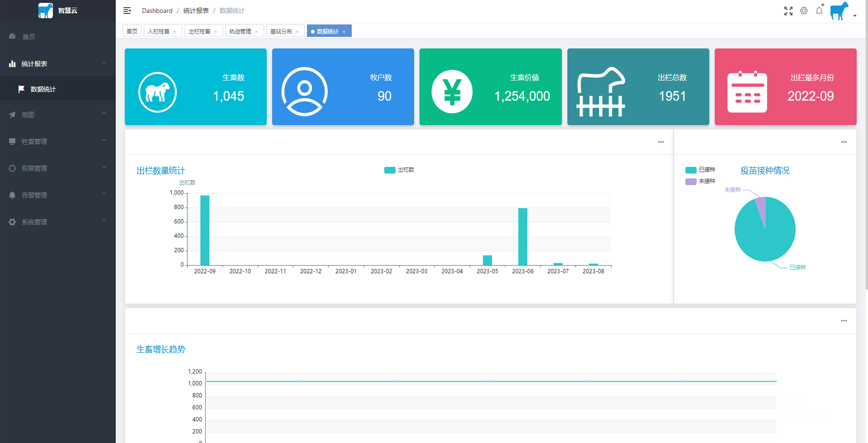Expand the 牲畜管理 sidebar menu
This screenshot has height=443, width=868.
[x=58, y=141]
